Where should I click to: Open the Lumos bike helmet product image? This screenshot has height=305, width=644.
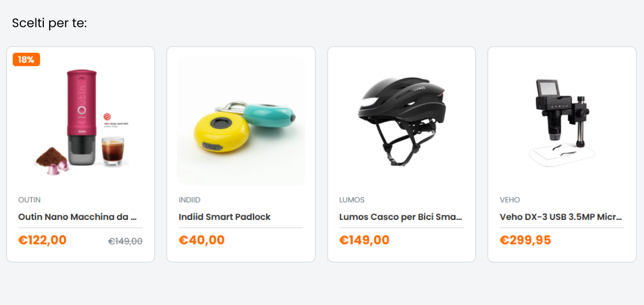point(402,121)
